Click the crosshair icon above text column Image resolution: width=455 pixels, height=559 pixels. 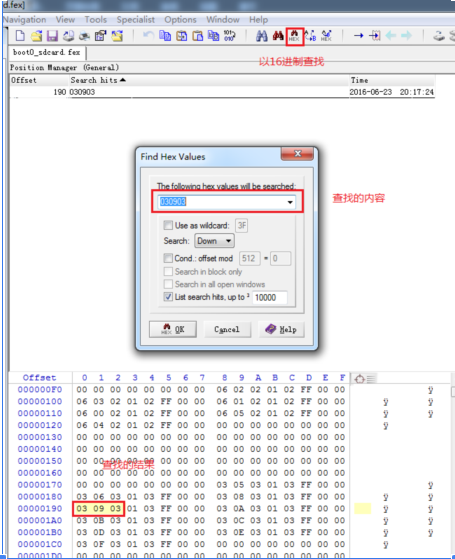360,379
